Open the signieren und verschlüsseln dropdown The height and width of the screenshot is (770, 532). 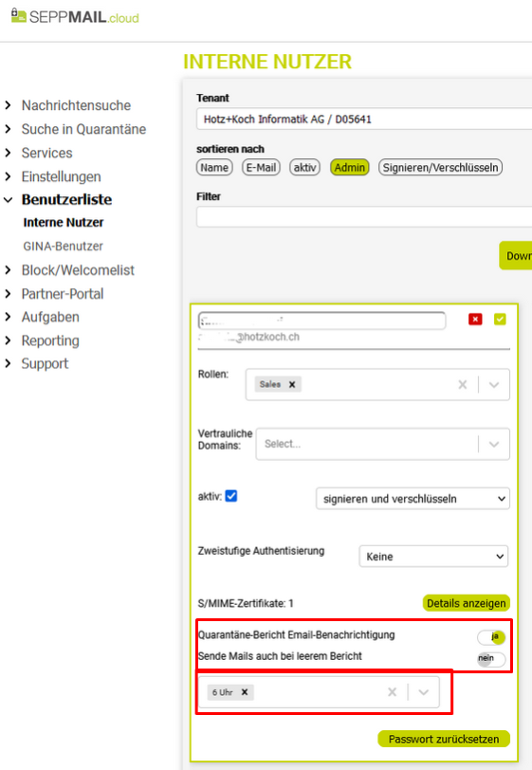tap(413, 499)
